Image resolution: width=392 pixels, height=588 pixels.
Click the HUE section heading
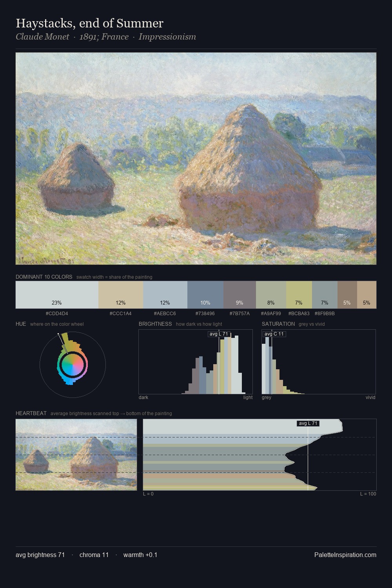pos(21,324)
